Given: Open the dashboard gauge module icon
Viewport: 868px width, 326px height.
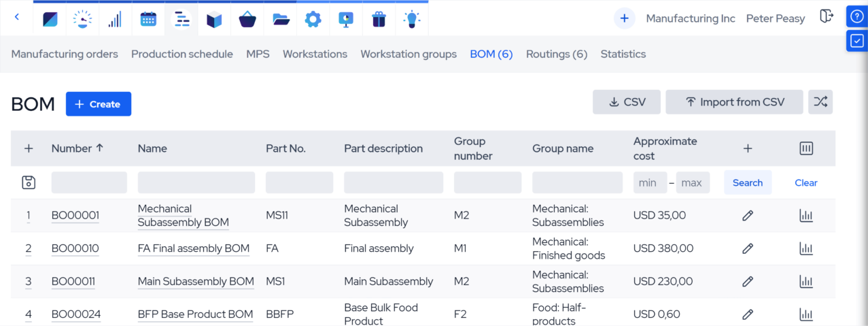Looking at the screenshot, I should click(x=82, y=19).
